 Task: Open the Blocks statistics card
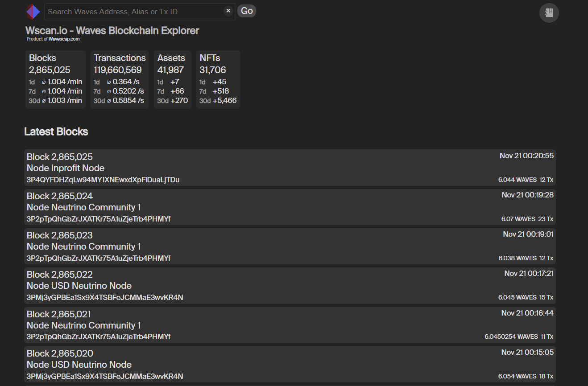(55, 79)
